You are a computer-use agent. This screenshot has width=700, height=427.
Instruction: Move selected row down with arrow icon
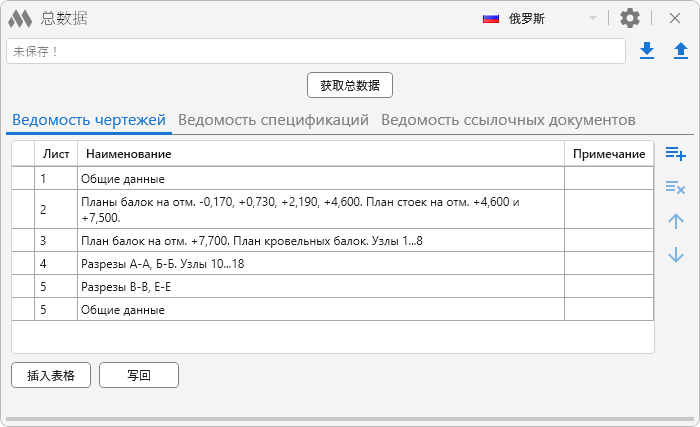675,255
